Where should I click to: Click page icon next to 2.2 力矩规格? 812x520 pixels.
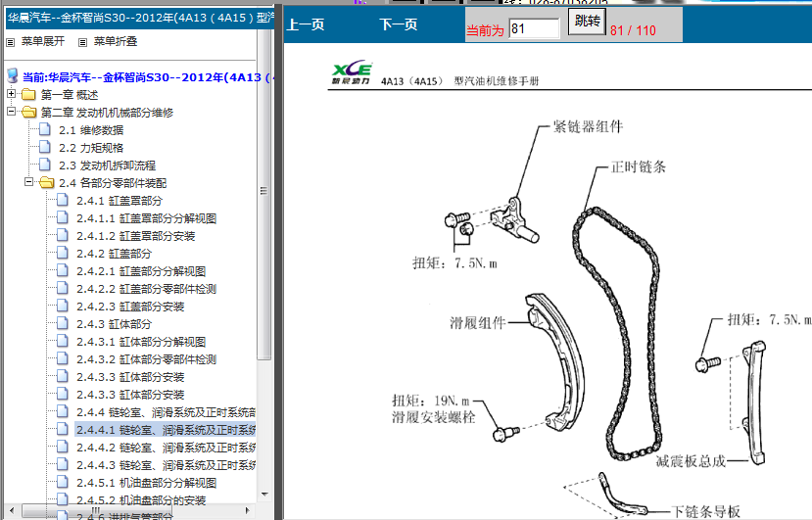(45, 147)
